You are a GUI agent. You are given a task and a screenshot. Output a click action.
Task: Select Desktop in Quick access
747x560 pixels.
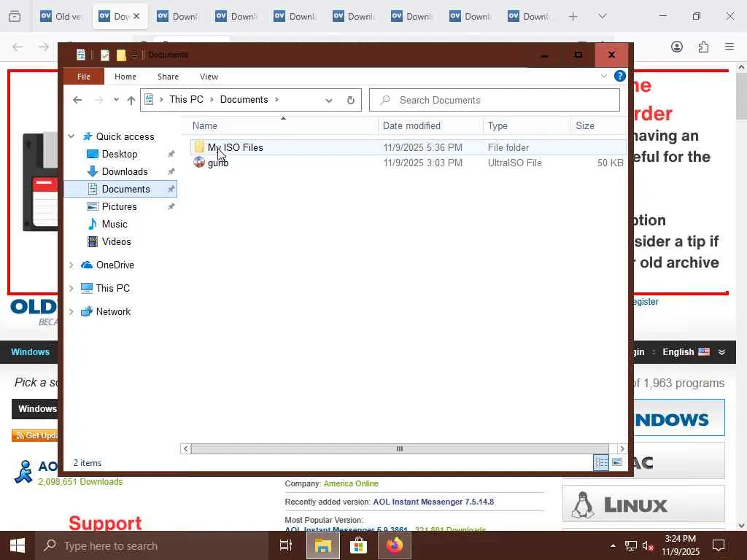pos(120,155)
